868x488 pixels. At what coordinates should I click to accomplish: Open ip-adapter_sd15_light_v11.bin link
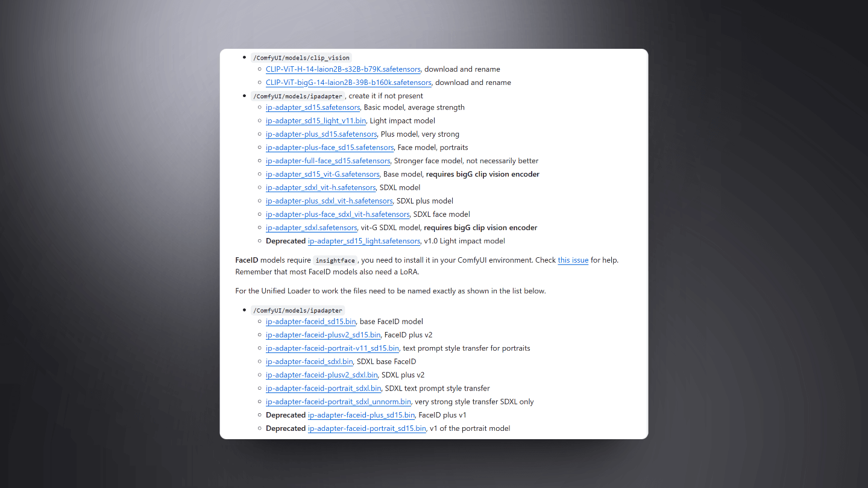316,120
